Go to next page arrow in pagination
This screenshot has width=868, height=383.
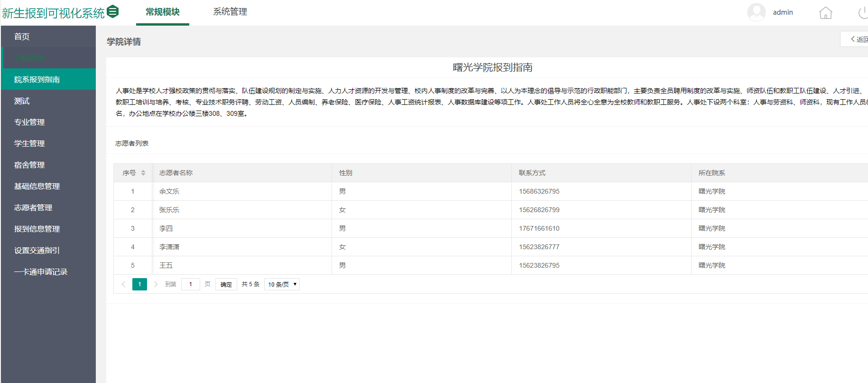pyautogui.click(x=156, y=284)
